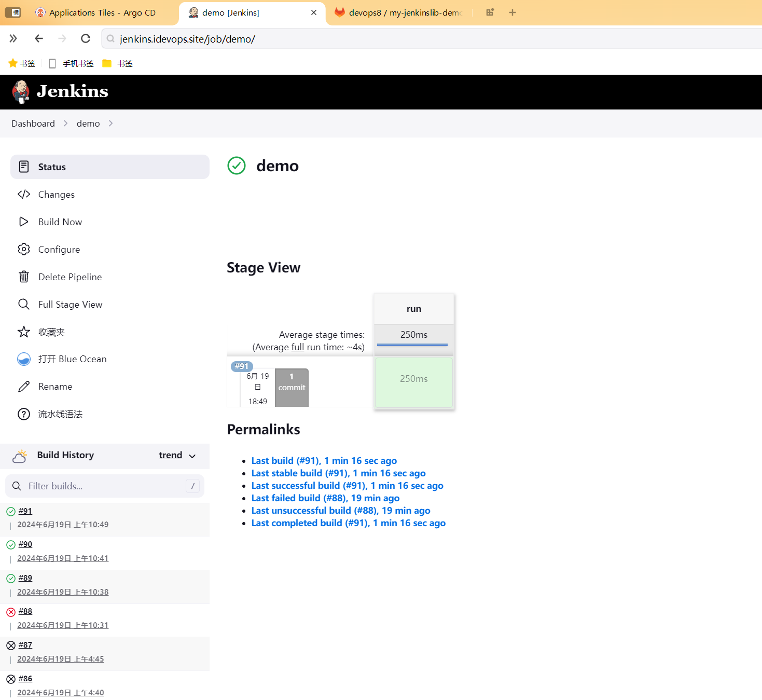Image resolution: width=762 pixels, height=700 pixels.
Task: Click the 收藏夹 star icon
Action: (24, 332)
